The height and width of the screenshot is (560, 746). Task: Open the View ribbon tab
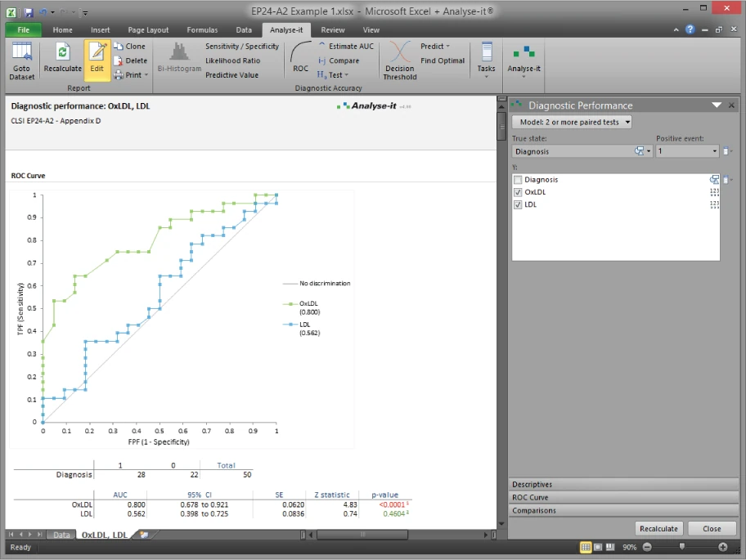tap(371, 29)
